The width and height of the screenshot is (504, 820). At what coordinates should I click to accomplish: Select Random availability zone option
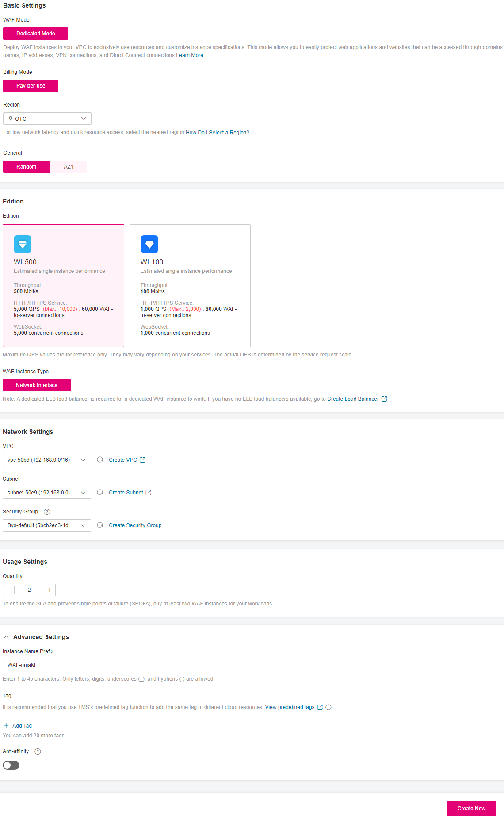(26, 167)
